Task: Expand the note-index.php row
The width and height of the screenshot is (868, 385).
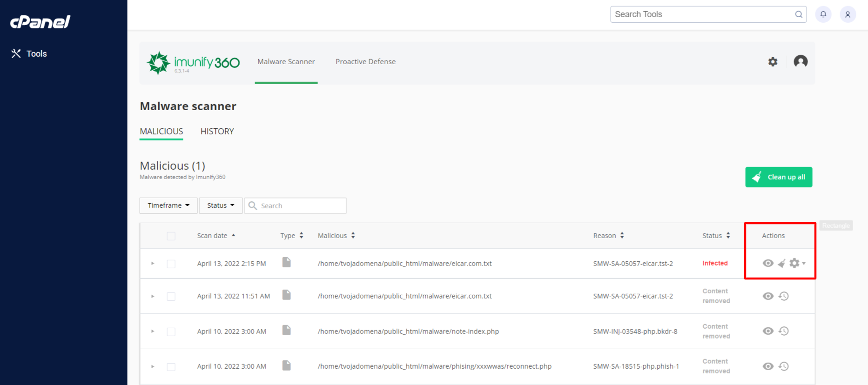Action: (x=153, y=332)
